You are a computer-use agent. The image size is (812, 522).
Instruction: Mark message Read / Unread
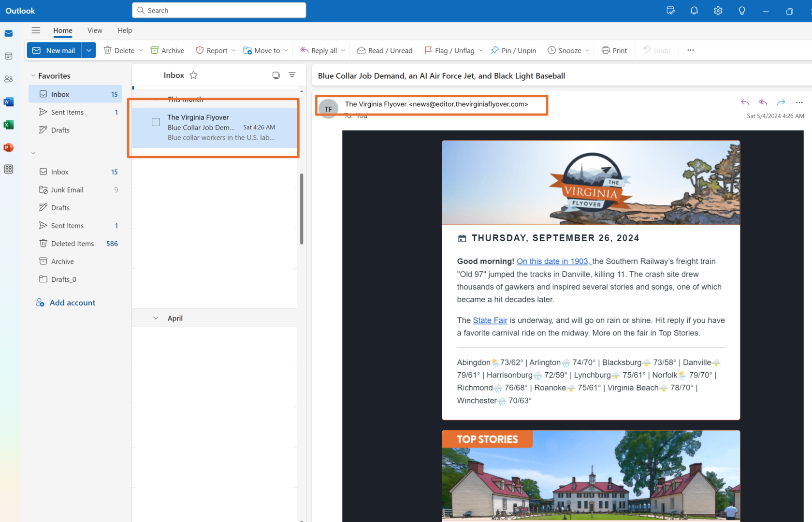(x=385, y=50)
